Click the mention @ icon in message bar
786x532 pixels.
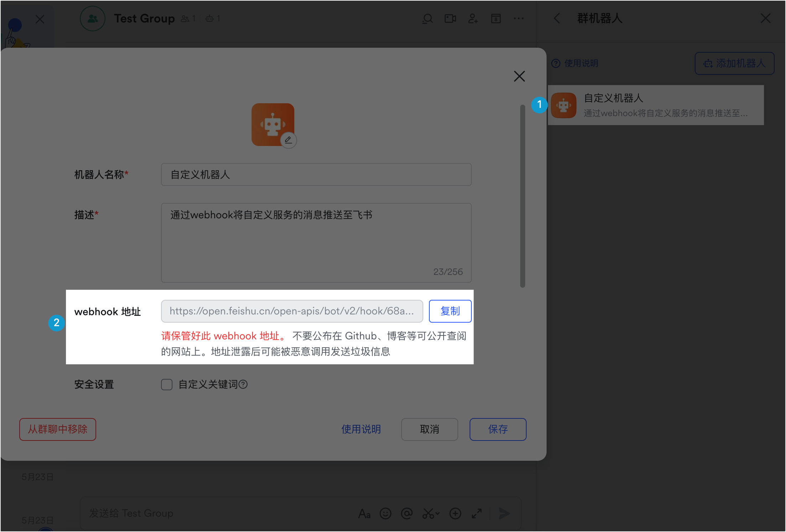[407, 513]
